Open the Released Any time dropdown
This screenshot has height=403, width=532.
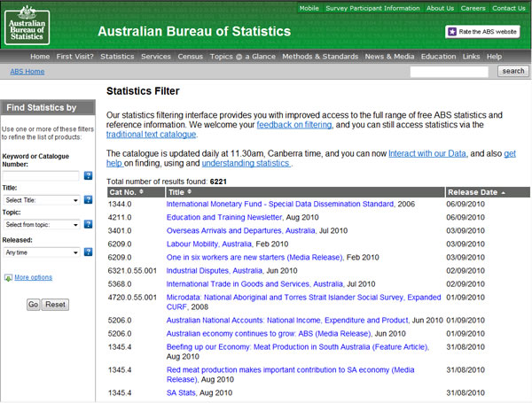(41, 251)
